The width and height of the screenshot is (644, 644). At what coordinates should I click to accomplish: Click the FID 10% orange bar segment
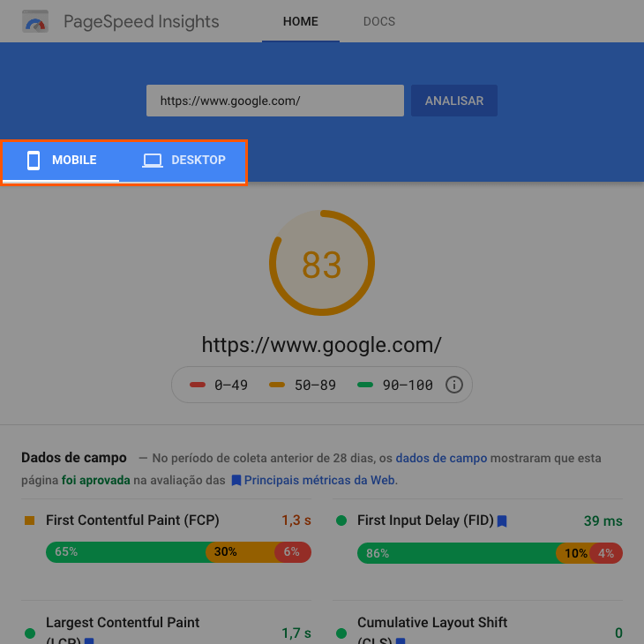pos(573,553)
